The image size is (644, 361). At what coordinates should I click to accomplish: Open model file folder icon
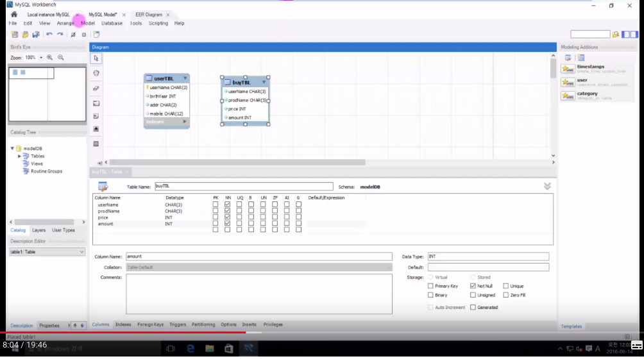click(26, 35)
